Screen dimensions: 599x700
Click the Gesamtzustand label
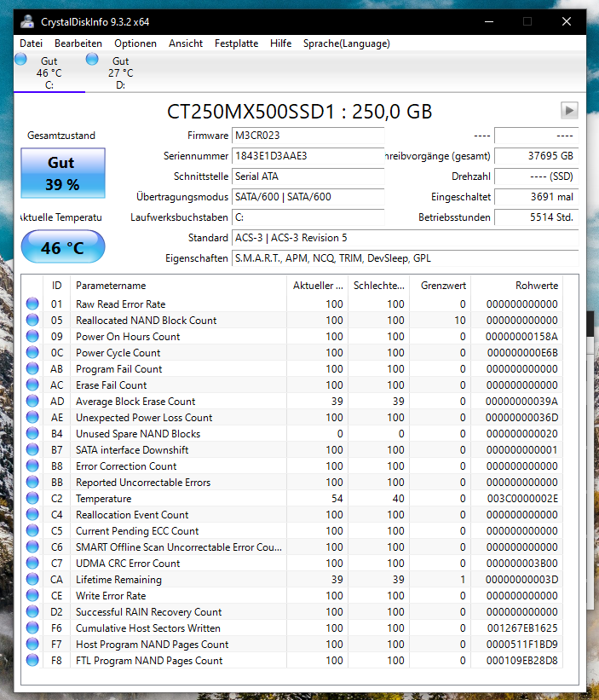pos(61,136)
